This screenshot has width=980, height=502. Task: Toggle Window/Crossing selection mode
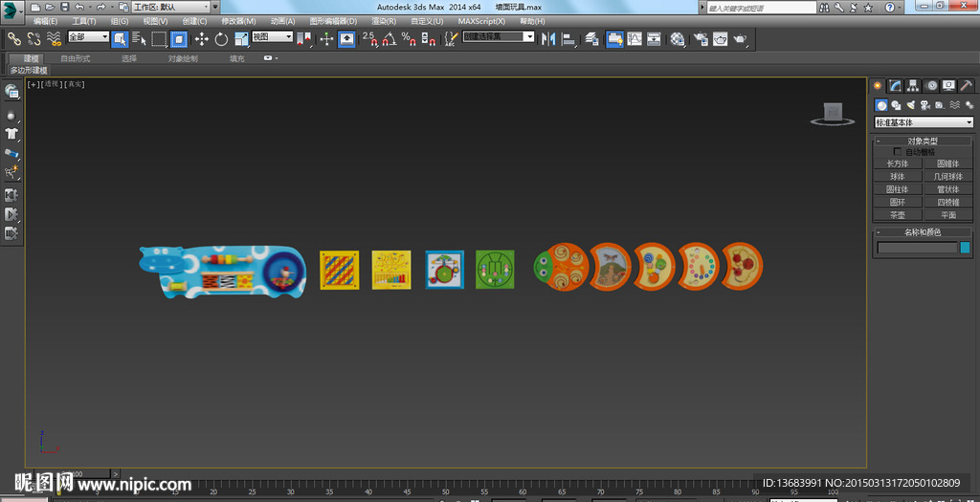(179, 39)
